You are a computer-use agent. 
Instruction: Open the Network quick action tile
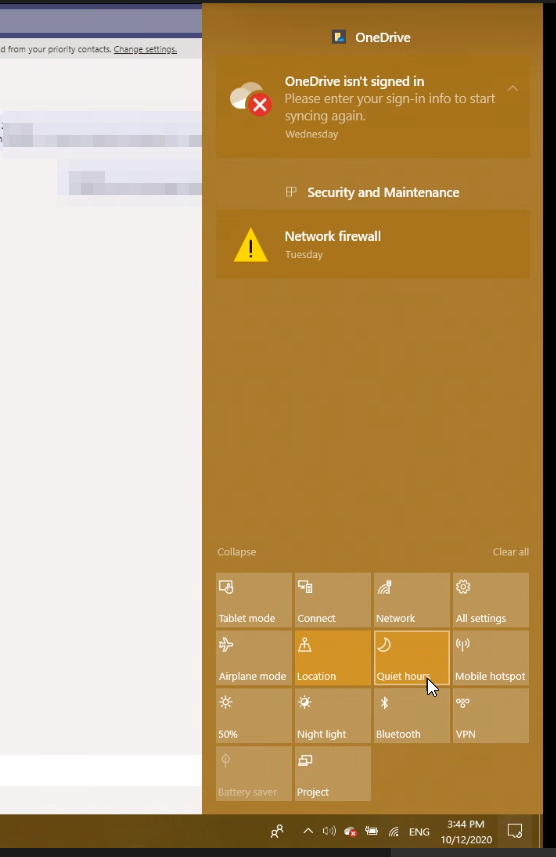(412, 600)
